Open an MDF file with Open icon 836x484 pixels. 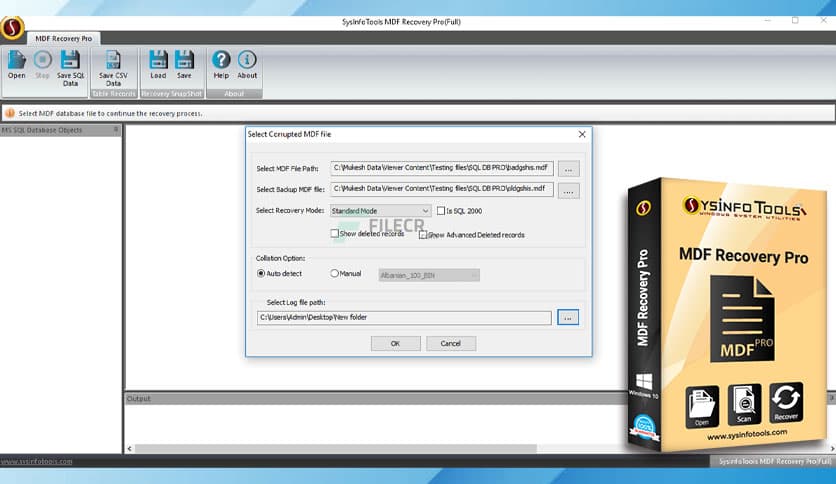(17, 64)
